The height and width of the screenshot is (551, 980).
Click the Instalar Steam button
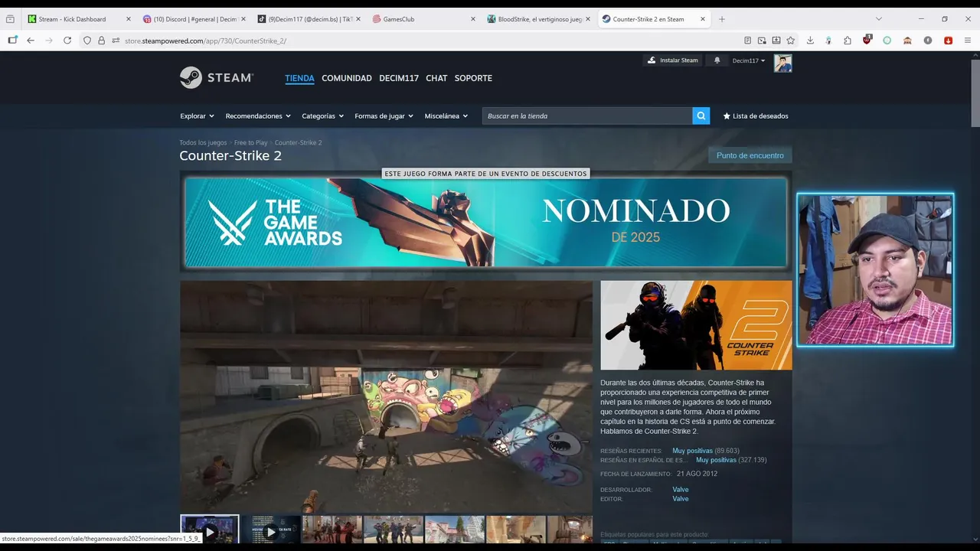[x=673, y=60]
